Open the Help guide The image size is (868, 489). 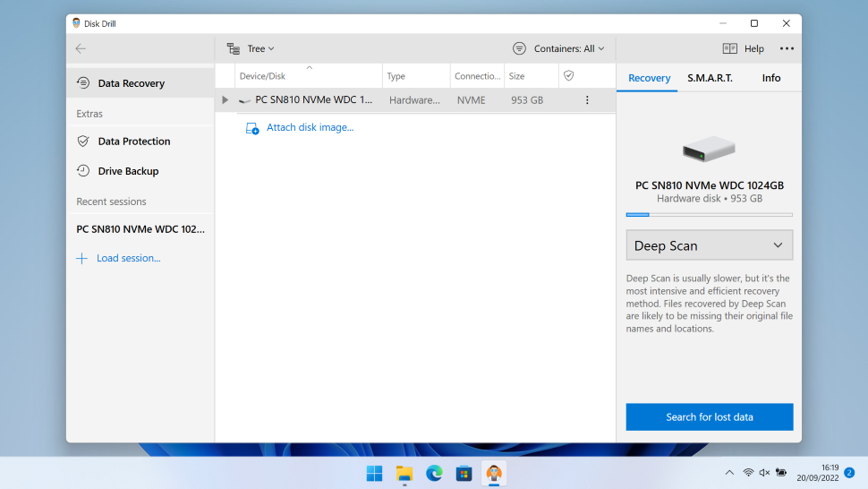(x=744, y=48)
